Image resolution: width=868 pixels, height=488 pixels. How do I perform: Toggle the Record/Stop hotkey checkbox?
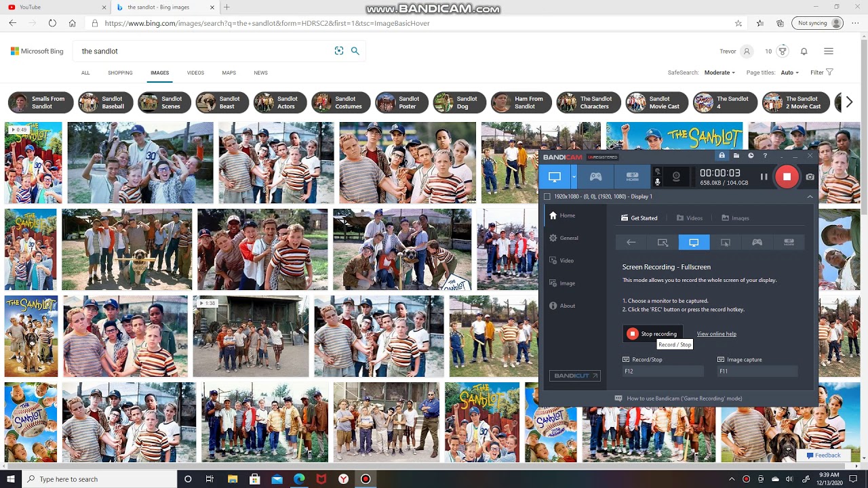tap(626, 360)
